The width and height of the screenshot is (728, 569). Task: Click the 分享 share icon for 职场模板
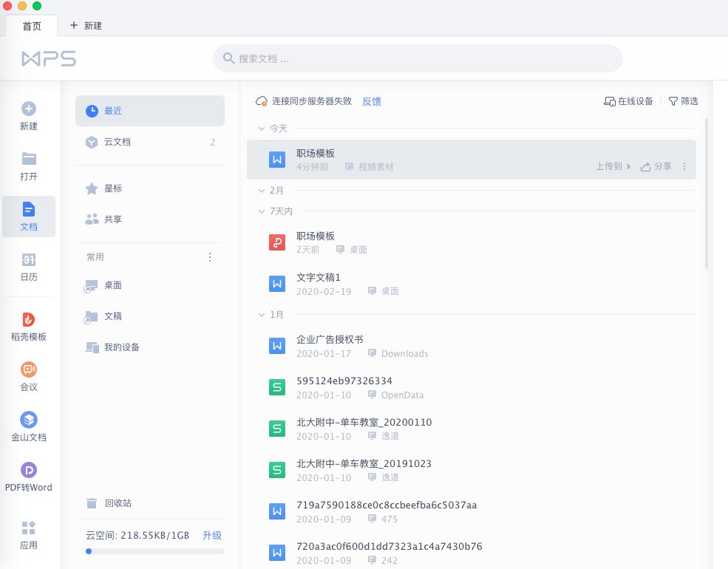pos(655,166)
